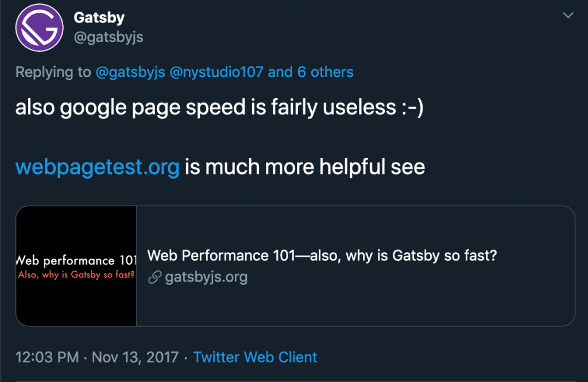Click empty area of the link preview card
The image size is (588, 382).
point(402,304)
